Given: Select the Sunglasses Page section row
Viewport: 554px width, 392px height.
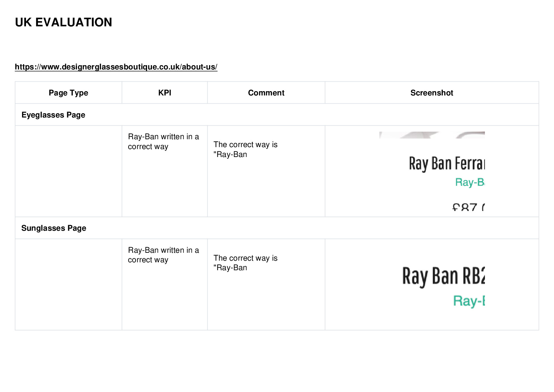Looking at the screenshot, I should (x=277, y=228).
